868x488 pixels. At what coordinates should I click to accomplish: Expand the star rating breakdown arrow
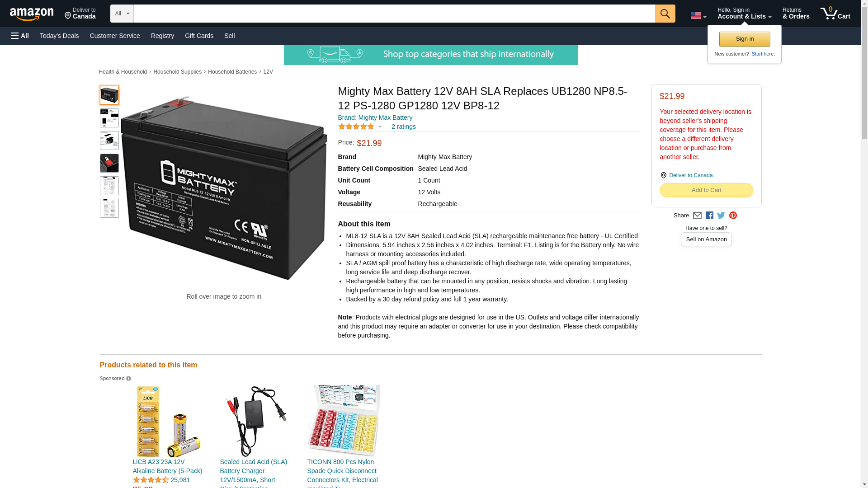380,127
